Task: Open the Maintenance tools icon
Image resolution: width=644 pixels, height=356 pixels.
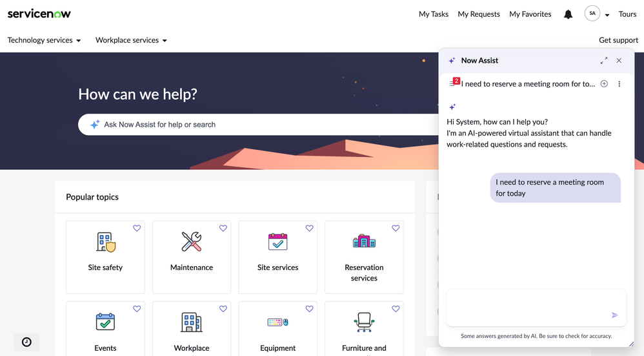Action: tap(192, 242)
